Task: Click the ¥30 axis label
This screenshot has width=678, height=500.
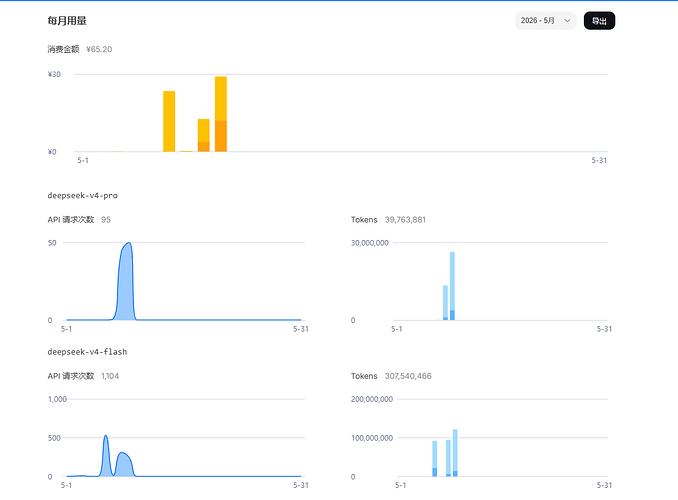Action: (54, 74)
